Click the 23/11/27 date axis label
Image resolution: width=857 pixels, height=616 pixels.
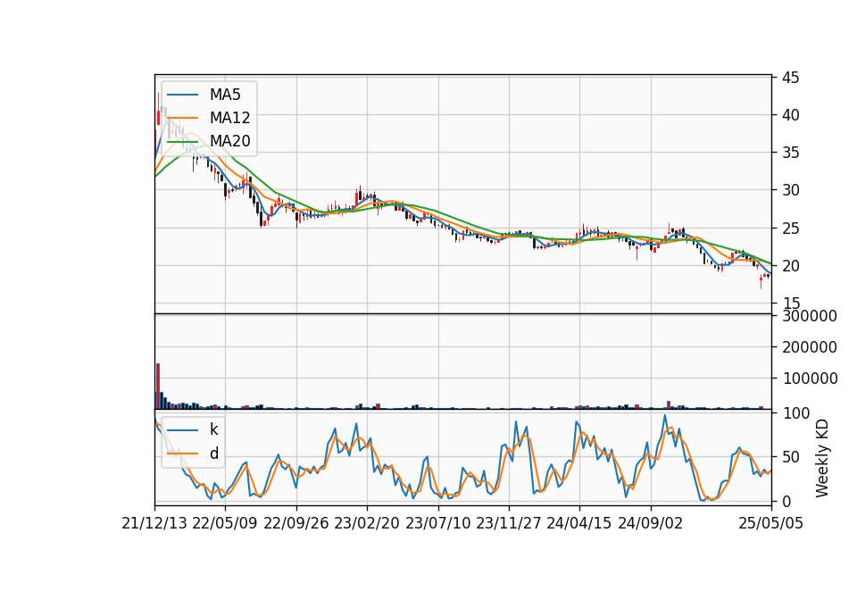(509, 523)
